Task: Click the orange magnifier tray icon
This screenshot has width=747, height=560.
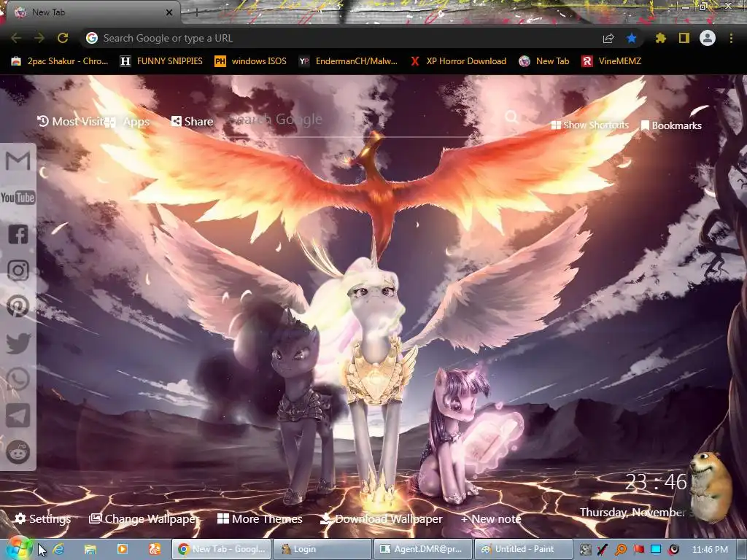Action: 621,550
